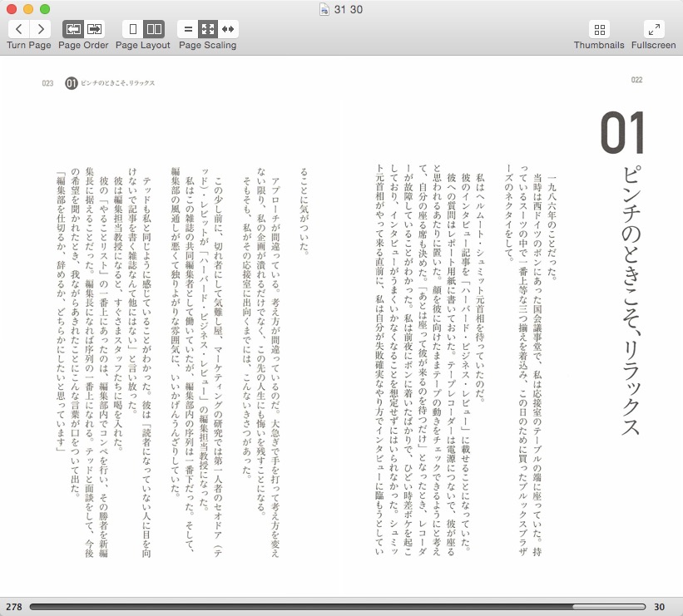Select fit-to-width page scaling
This screenshot has width=683, height=616.
pyautogui.click(x=228, y=28)
